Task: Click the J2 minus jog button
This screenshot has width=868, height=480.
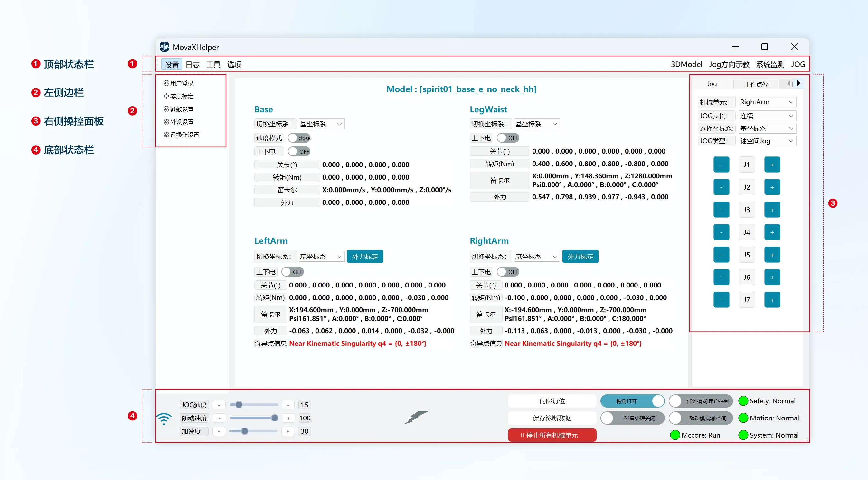Action: click(x=722, y=187)
